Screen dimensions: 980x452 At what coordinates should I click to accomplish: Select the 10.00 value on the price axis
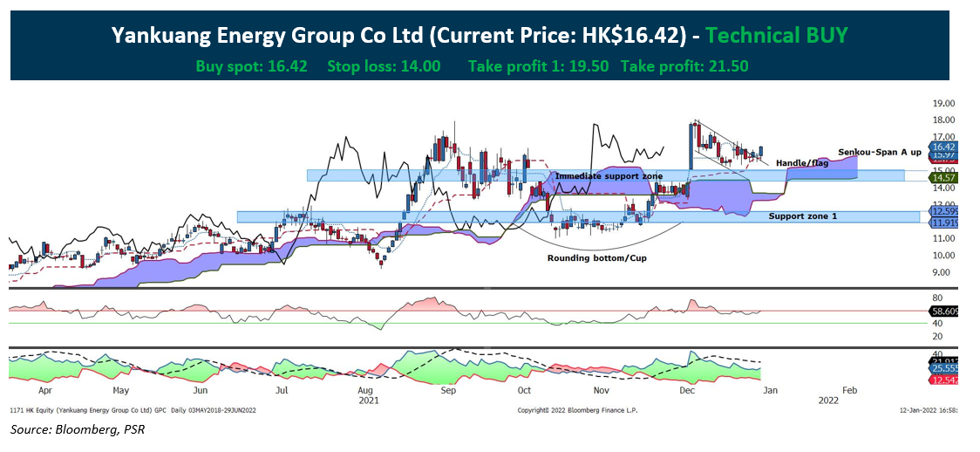pyautogui.click(x=943, y=256)
